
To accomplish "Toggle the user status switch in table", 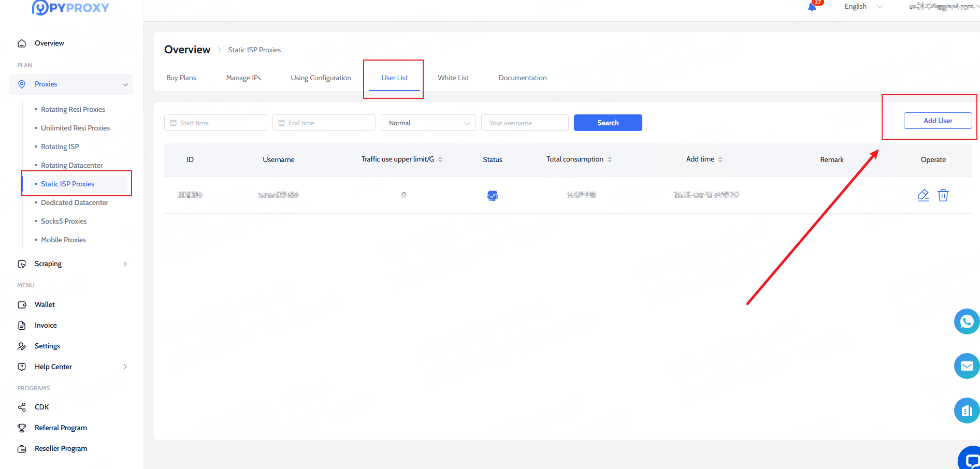I will click(x=492, y=195).
